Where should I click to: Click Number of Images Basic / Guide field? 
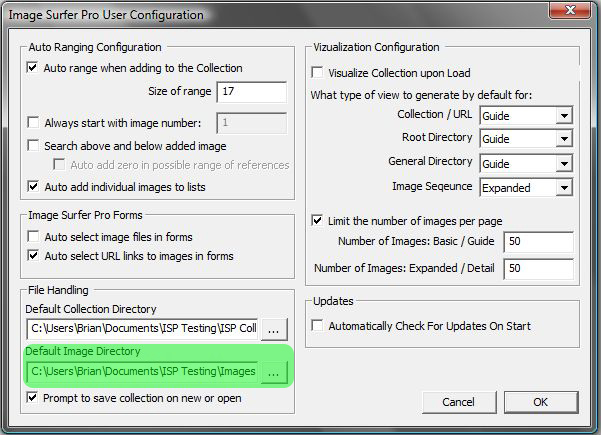(x=539, y=241)
